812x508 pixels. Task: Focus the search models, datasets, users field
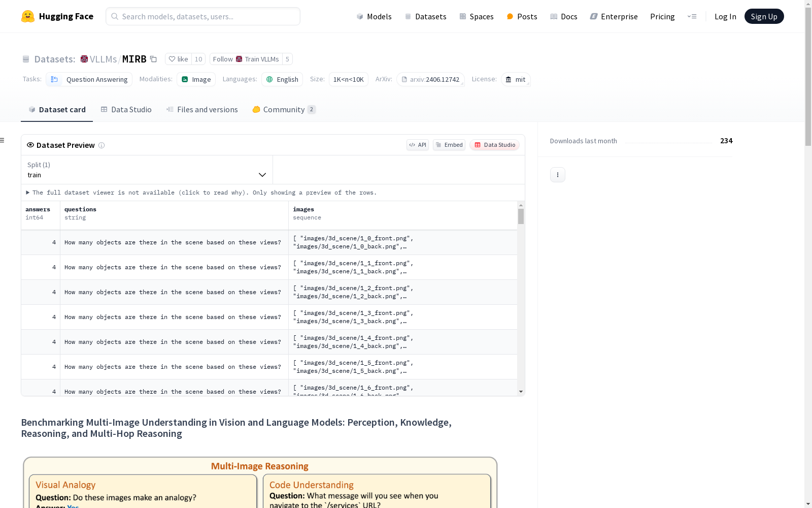(203, 16)
